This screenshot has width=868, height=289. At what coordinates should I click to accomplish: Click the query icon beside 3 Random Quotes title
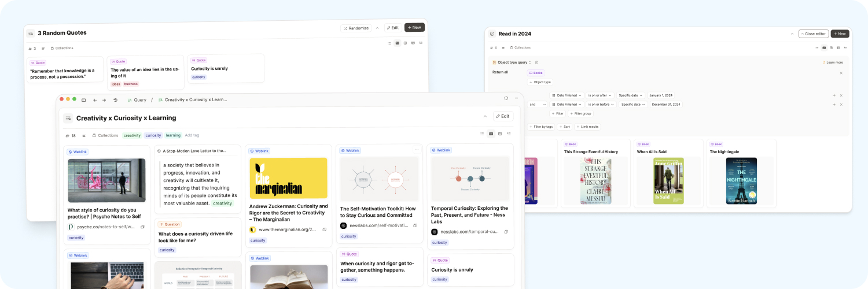[x=31, y=34]
